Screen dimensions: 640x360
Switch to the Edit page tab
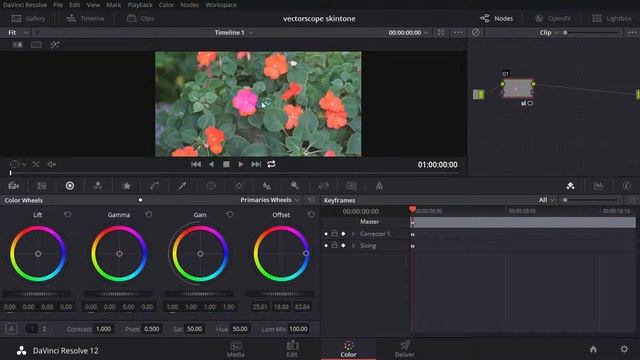tap(292, 349)
